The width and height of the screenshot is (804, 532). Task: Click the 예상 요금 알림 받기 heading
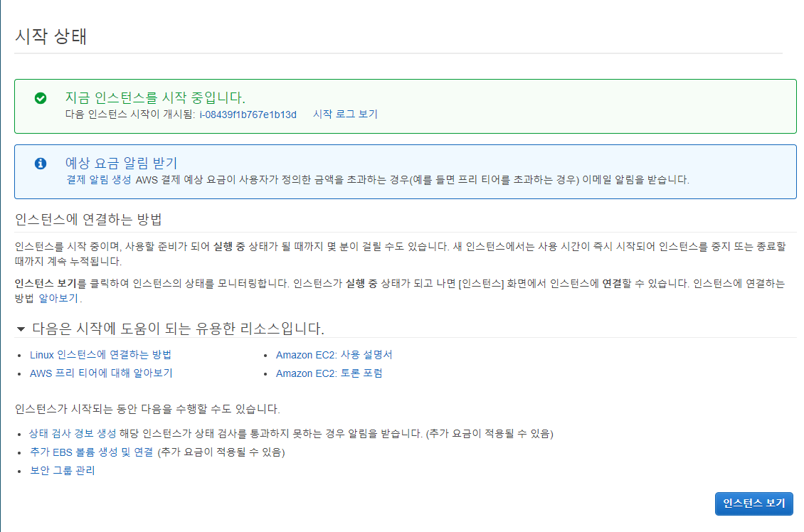point(121,163)
